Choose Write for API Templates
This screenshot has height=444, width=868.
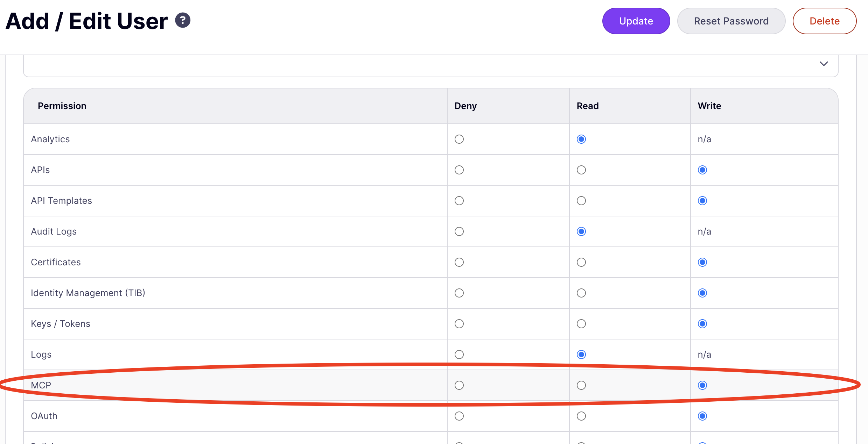pyautogui.click(x=702, y=201)
